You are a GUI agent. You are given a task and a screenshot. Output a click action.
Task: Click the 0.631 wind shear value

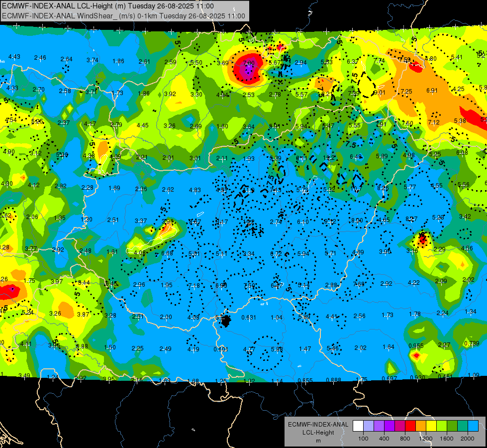(249, 318)
